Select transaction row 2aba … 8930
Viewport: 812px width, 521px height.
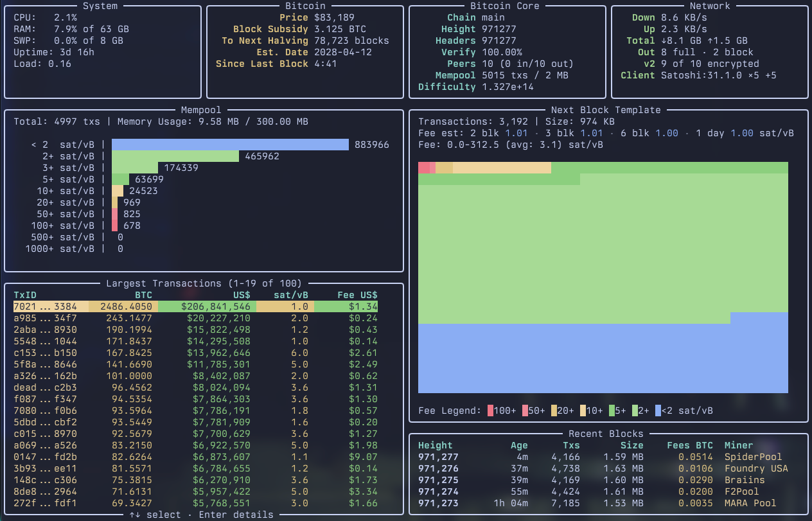pos(196,330)
